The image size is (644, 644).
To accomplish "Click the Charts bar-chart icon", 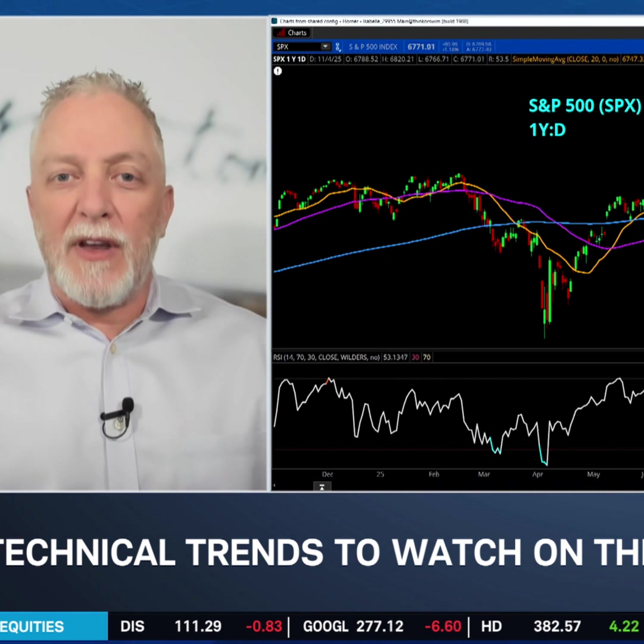I will pyautogui.click(x=281, y=33).
